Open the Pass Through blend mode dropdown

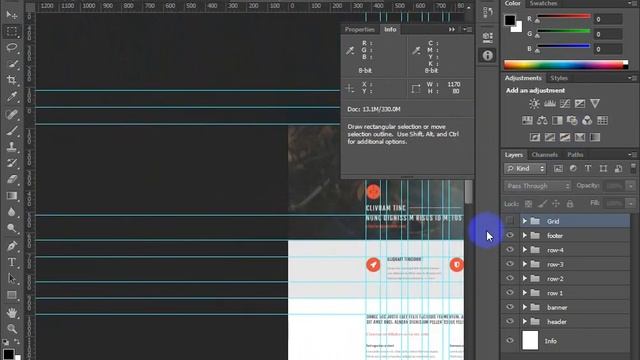pyautogui.click(x=537, y=186)
